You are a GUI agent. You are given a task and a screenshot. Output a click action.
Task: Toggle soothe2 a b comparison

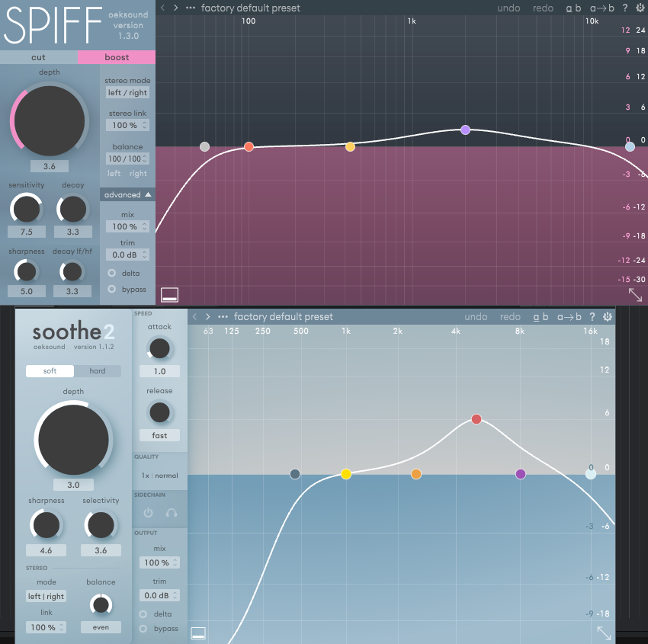pos(541,317)
